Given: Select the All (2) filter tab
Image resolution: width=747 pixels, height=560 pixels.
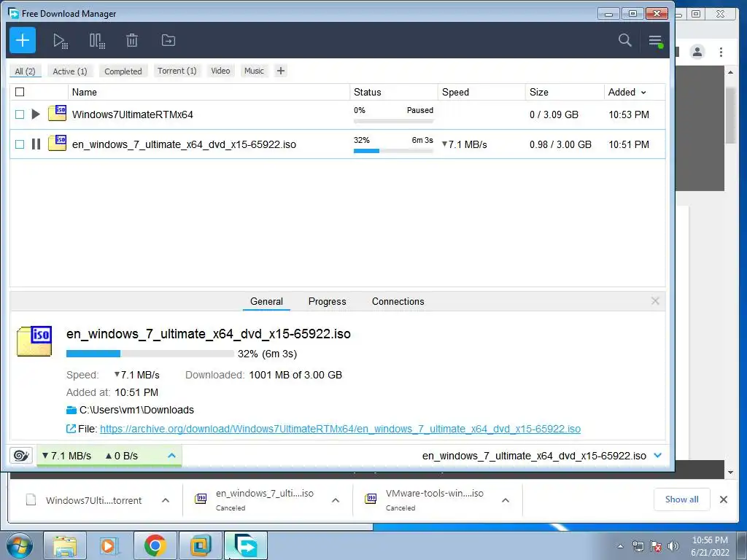Looking at the screenshot, I should click(x=26, y=71).
